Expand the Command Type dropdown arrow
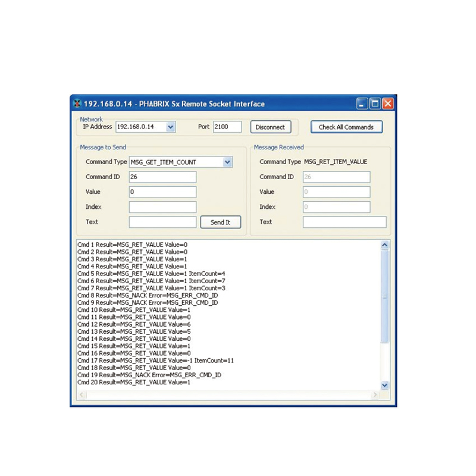This screenshot has height=476, width=476. click(x=227, y=162)
